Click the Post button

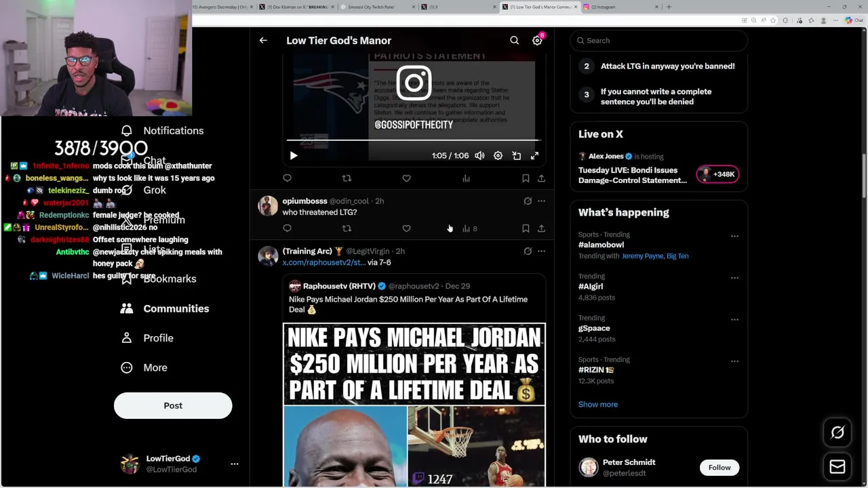[173, 405]
